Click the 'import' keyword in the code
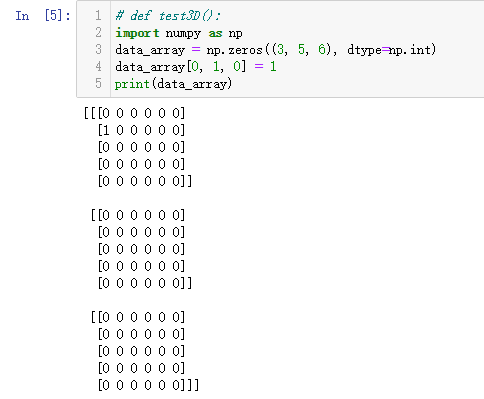The width and height of the screenshot is (484, 399). click(137, 33)
